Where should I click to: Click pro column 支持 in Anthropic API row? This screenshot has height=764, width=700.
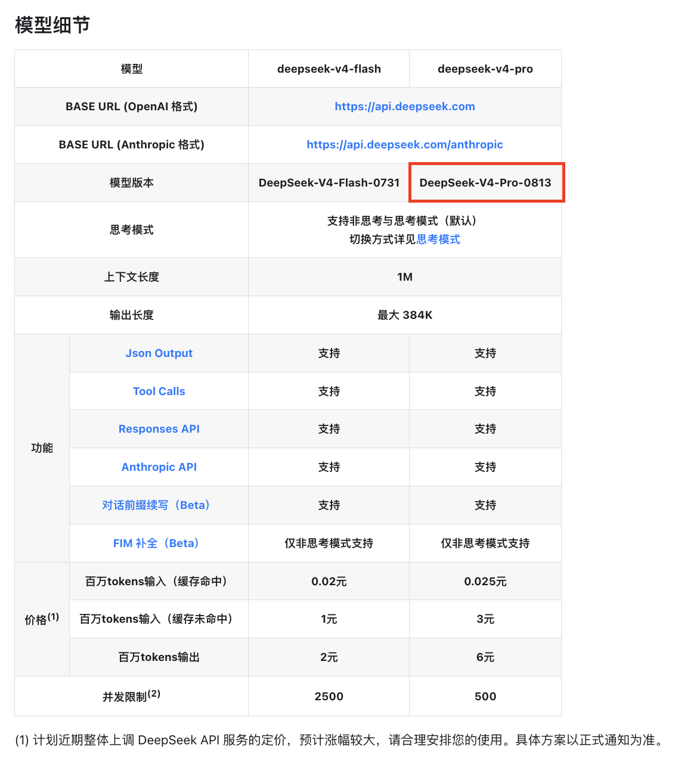coord(485,467)
